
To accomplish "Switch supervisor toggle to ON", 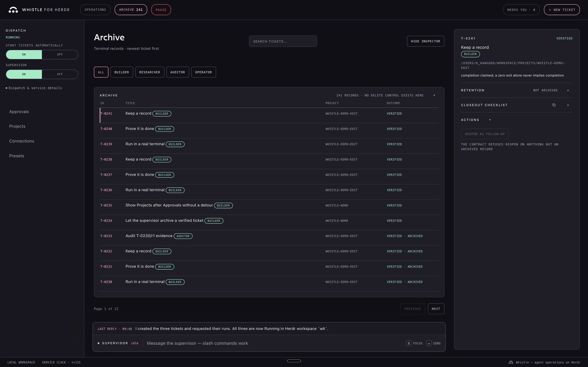I will (x=24, y=74).
